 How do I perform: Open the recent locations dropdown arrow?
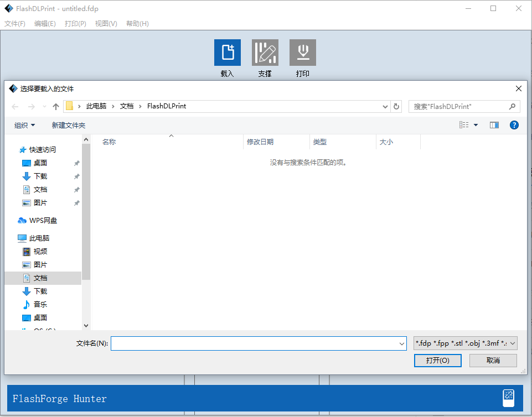pyautogui.click(x=44, y=107)
